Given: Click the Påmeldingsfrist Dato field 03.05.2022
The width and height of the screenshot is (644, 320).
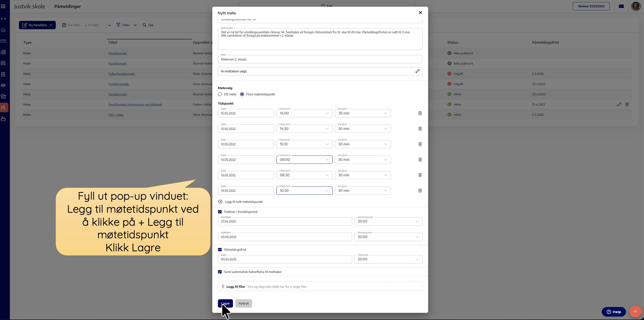Looking at the screenshot, I should [x=285, y=259].
